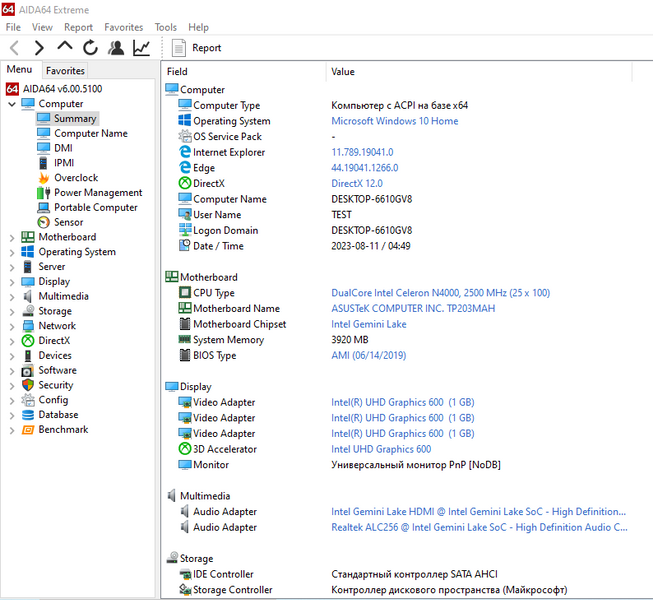Open the Microsoft Windows 10 Home link

395,121
